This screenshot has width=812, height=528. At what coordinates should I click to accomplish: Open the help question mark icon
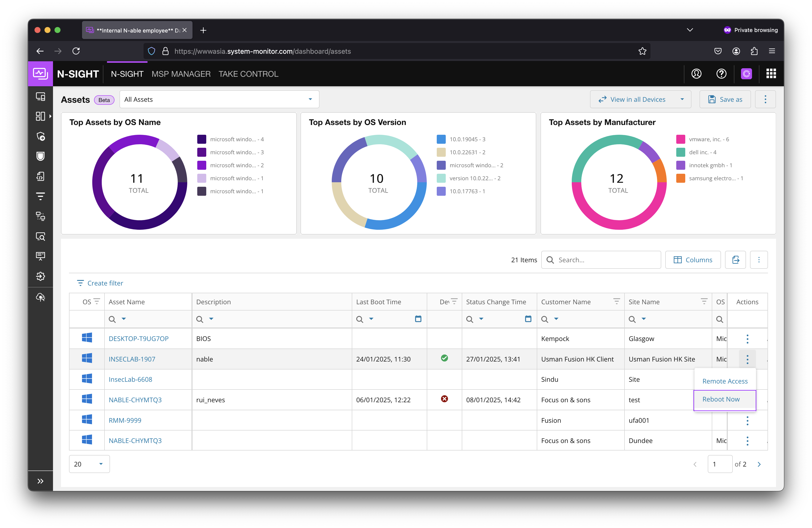point(721,74)
